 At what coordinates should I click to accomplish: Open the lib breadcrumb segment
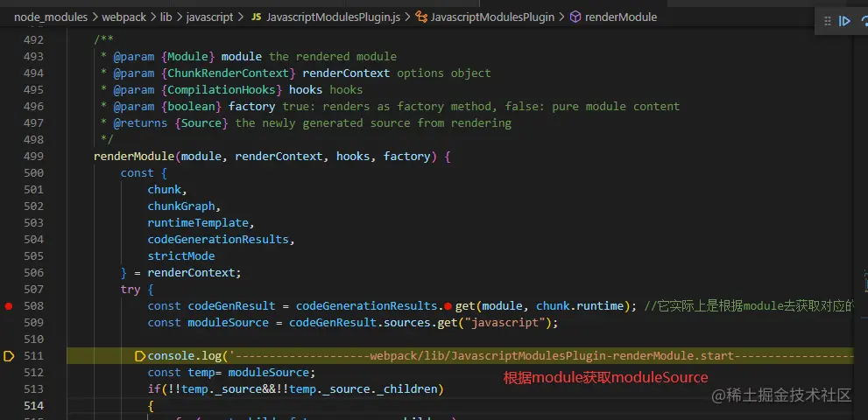[x=166, y=17]
